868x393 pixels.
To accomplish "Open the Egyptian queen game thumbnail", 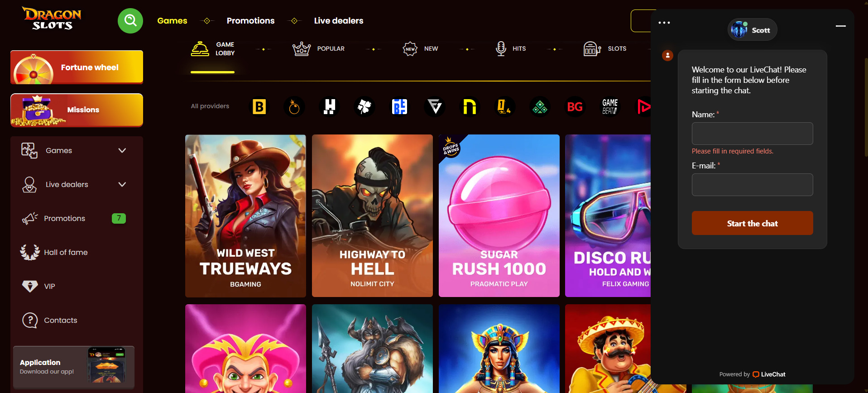I will (x=499, y=349).
